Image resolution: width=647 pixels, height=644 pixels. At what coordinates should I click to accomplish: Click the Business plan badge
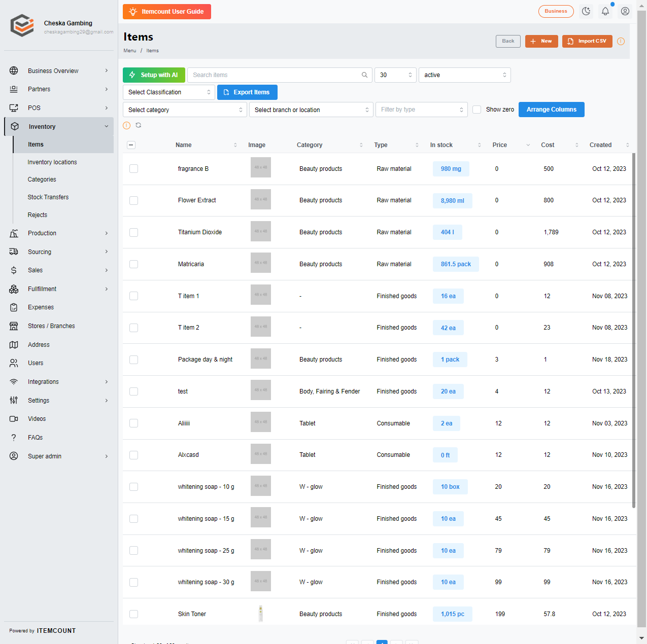click(556, 11)
